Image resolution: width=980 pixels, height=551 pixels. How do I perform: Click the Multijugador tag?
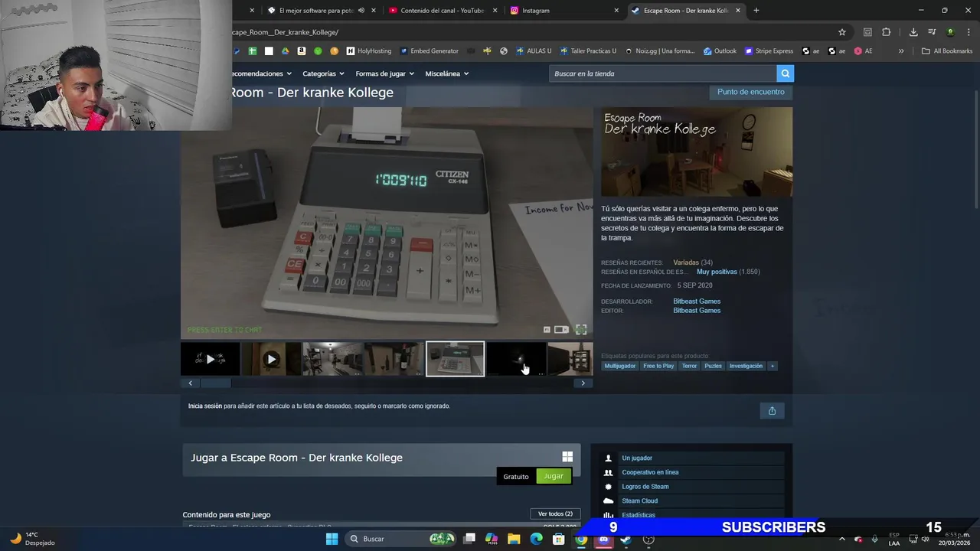coord(620,366)
